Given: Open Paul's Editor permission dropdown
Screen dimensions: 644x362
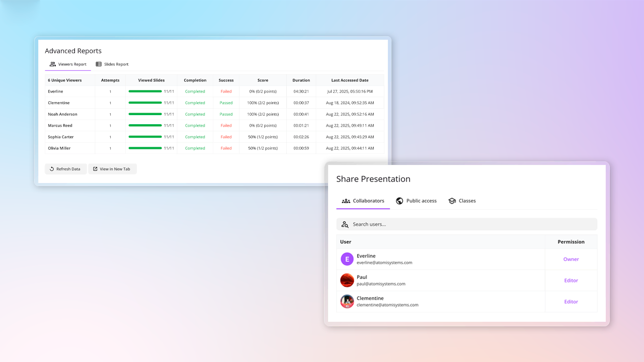Looking at the screenshot, I should pos(571,281).
